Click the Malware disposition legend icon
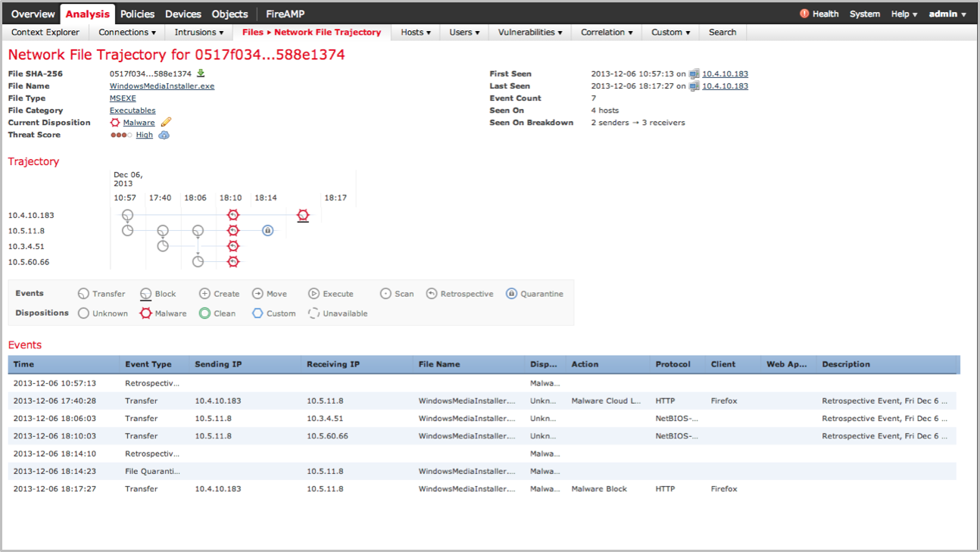The image size is (980, 552). [145, 313]
